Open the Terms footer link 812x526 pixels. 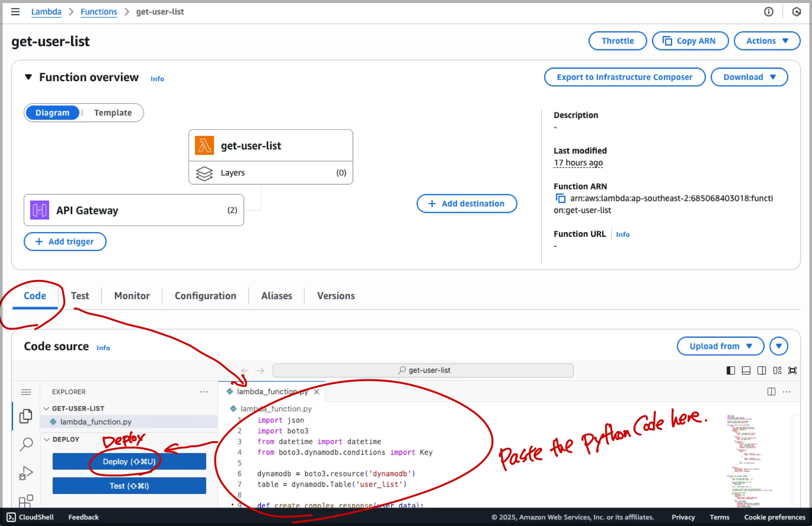tap(719, 517)
